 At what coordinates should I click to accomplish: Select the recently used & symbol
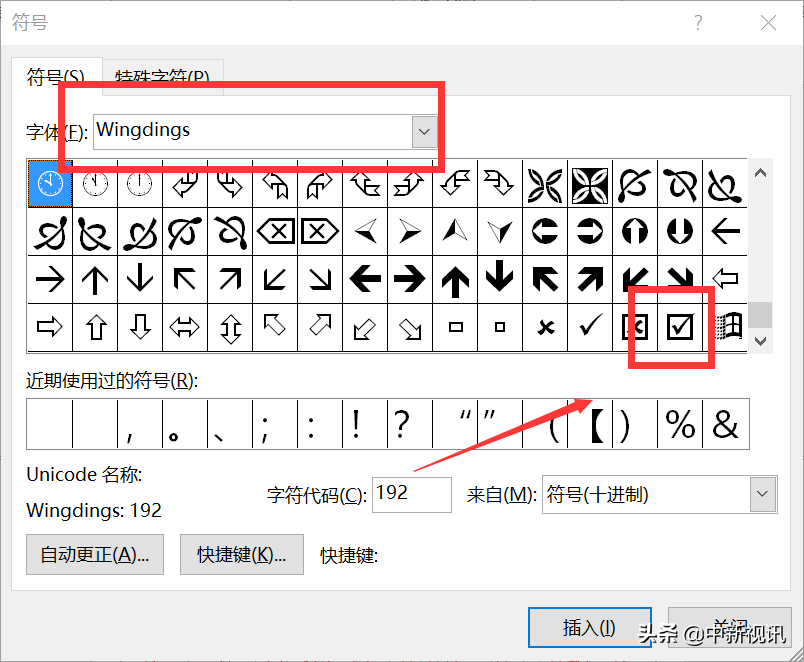point(725,424)
